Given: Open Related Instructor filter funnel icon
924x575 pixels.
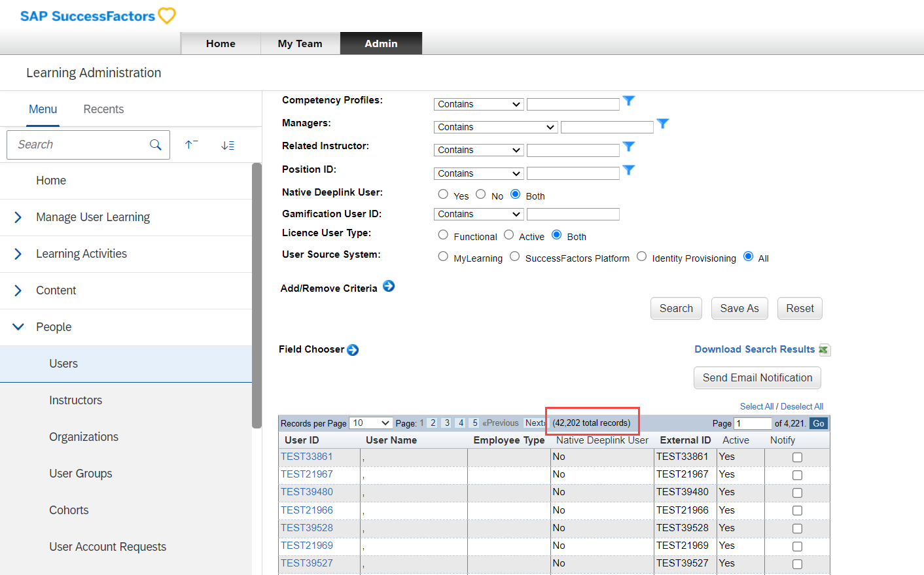Looking at the screenshot, I should click(x=629, y=147).
